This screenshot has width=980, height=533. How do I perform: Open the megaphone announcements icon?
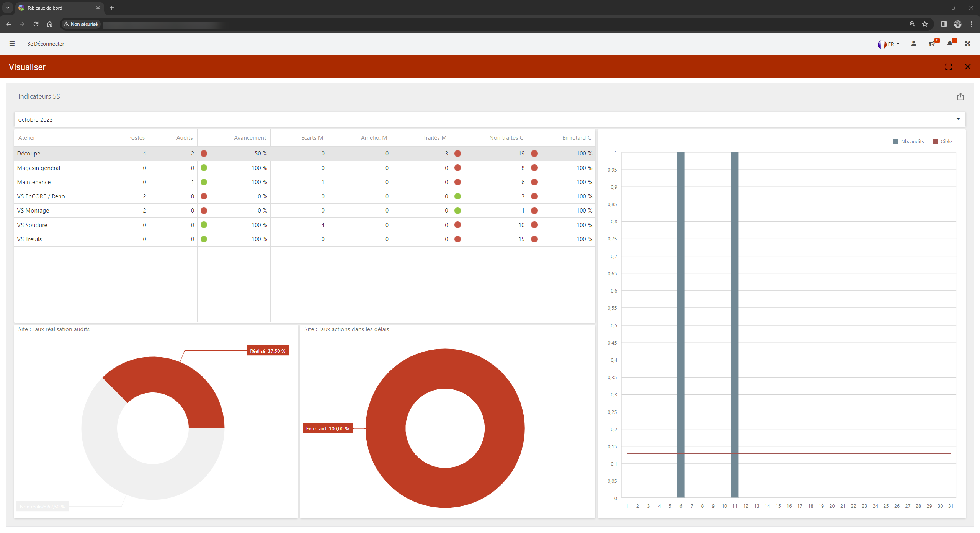931,44
